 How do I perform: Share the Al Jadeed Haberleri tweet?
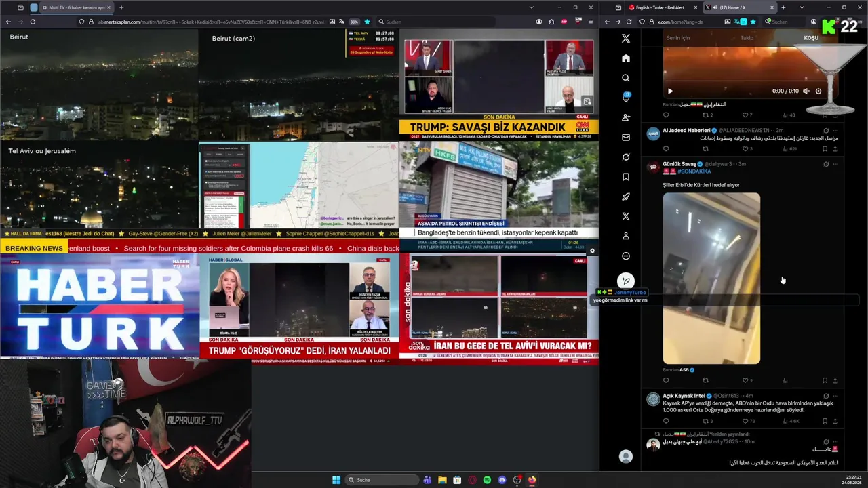pos(835,148)
